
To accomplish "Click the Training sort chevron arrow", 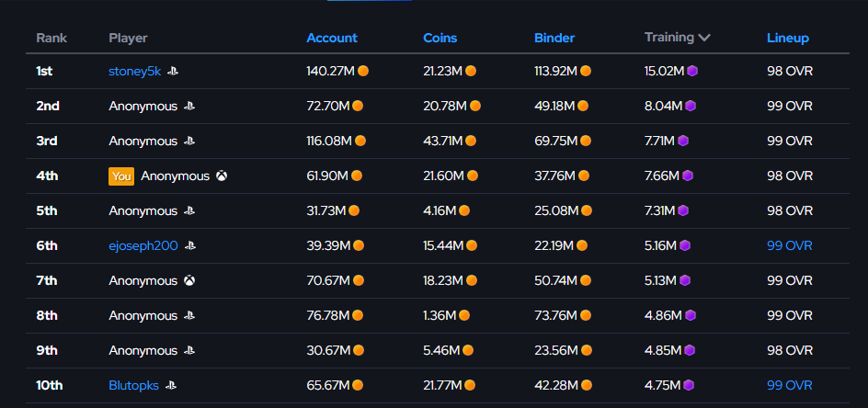I will tap(704, 38).
